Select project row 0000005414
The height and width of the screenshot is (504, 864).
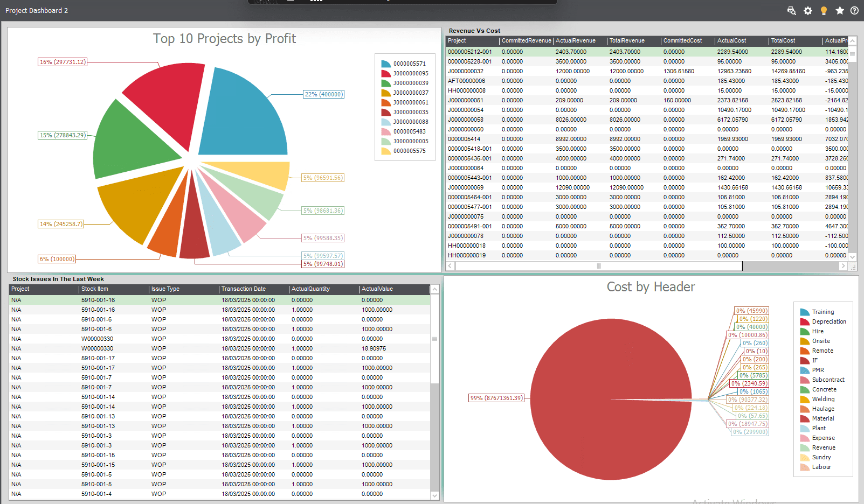point(647,139)
